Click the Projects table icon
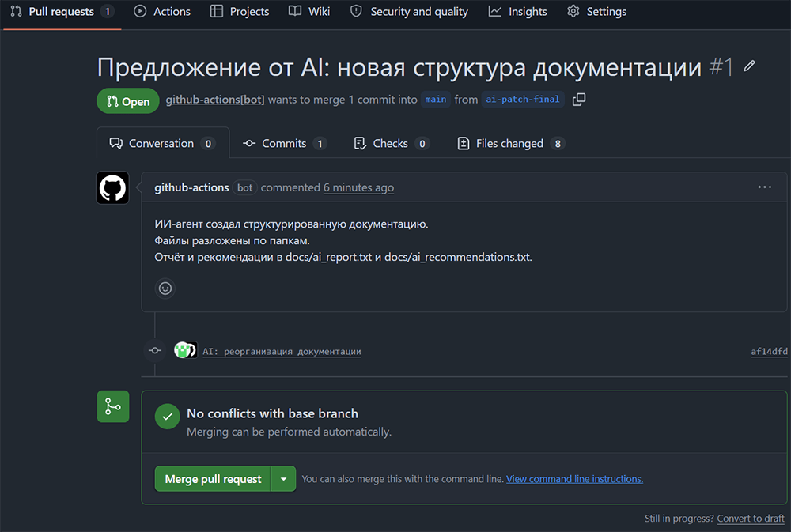The image size is (791, 532). (x=217, y=11)
